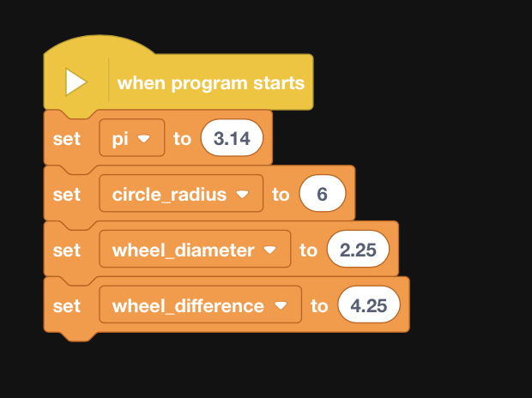Select the "set" word on the pi block
532x398 pixels.
pyautogui.click(x=66, y=138)
